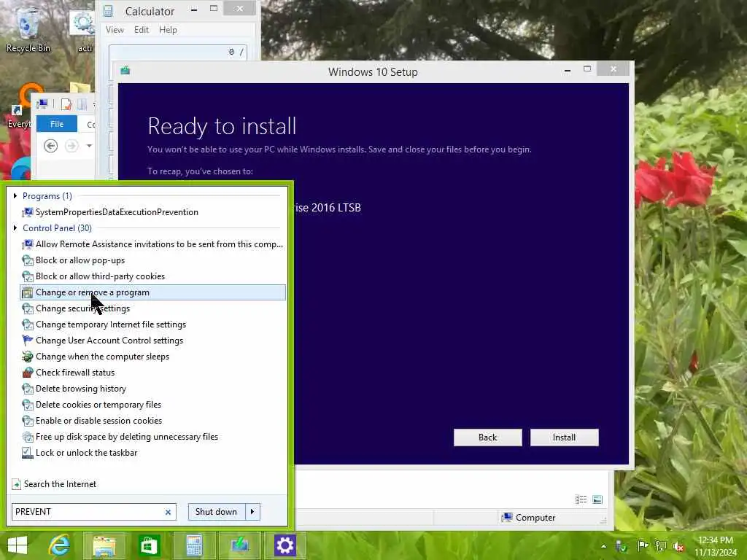This screenshot has width=747, height=560.
Task: Collapse the Control Panel (30) group
Action: point(15,228)
